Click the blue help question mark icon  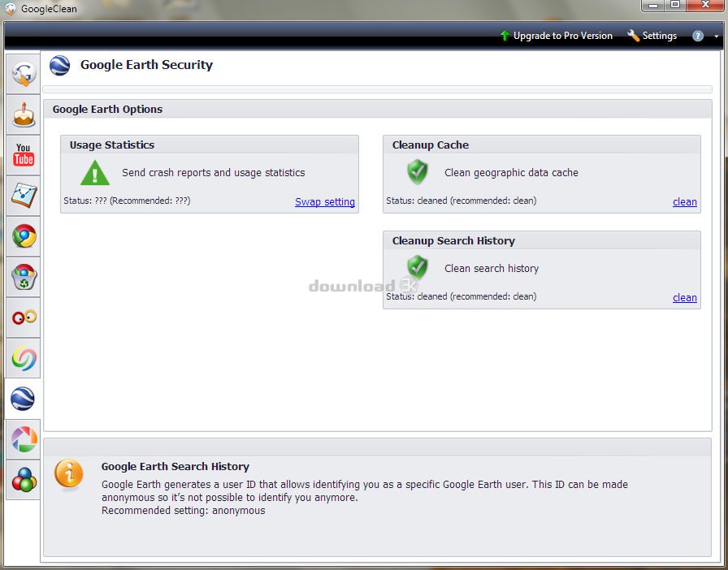click(698, 36)
